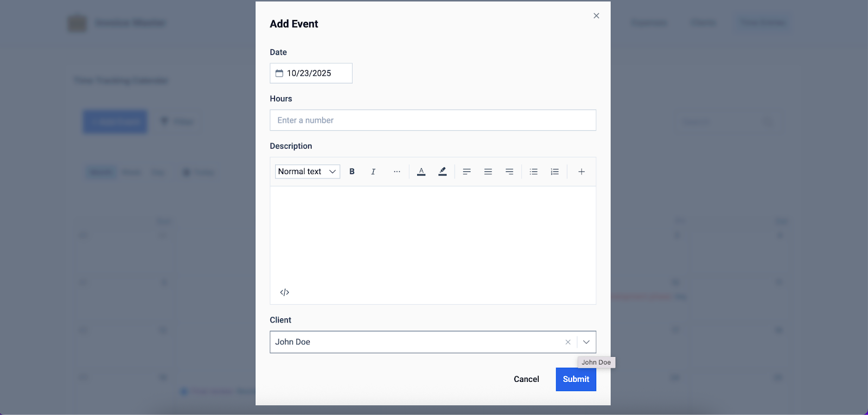Center align the description text
Image resolution: width=868 pixels, height=415 pixels.
click(488, 171)
